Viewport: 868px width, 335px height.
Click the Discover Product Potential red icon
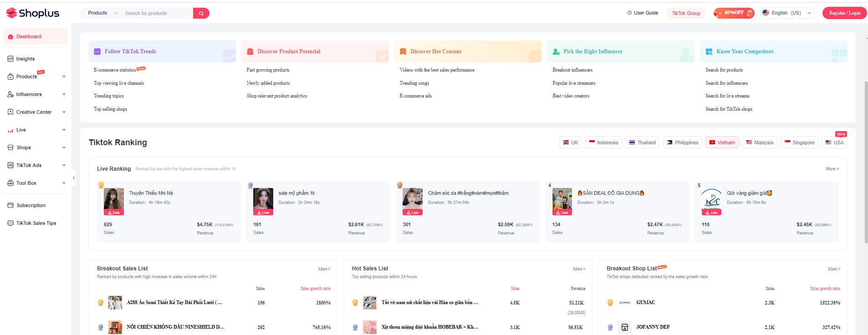[250, 51]
